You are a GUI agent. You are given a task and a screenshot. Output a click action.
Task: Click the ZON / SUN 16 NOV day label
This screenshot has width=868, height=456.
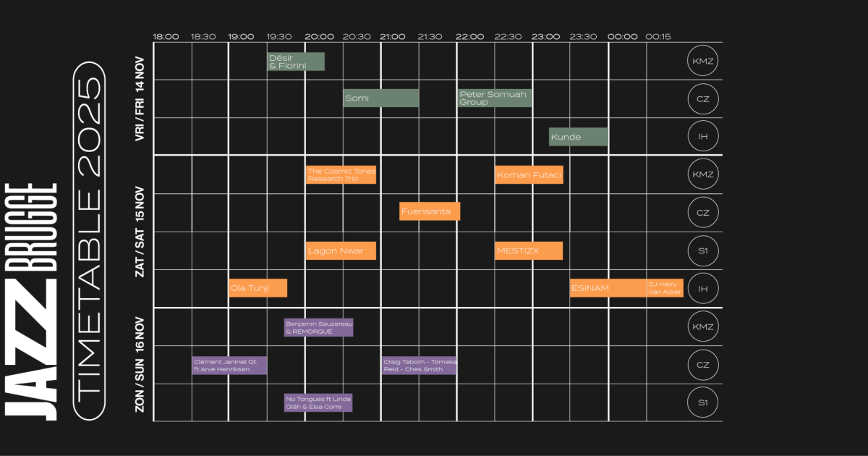(x=140, y=366)
